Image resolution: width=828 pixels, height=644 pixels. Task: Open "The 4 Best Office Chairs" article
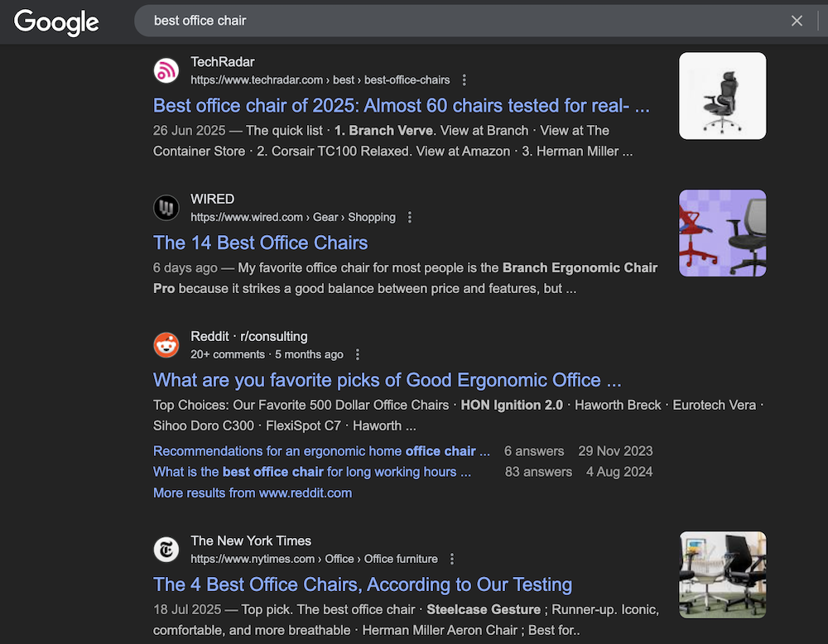pos(362,585)
